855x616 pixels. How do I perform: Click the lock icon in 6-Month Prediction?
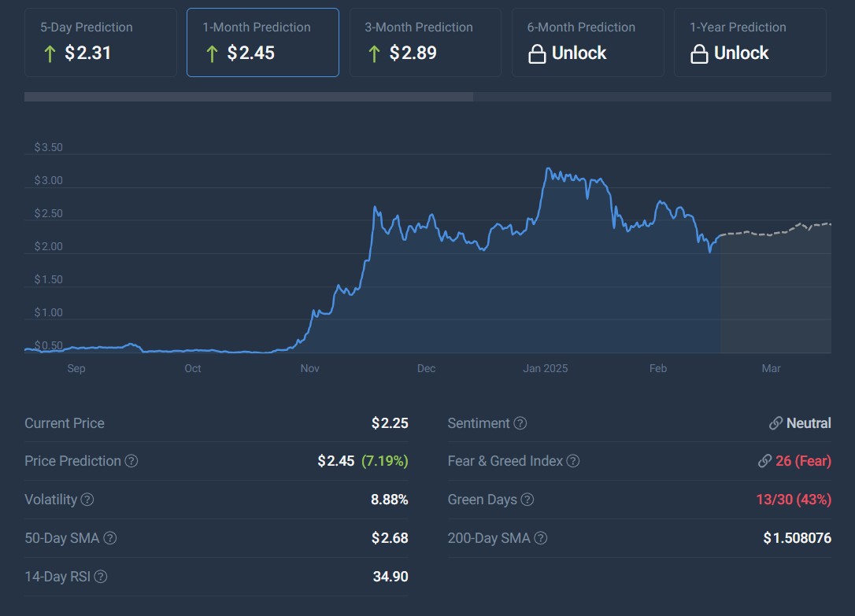(537, 54)
